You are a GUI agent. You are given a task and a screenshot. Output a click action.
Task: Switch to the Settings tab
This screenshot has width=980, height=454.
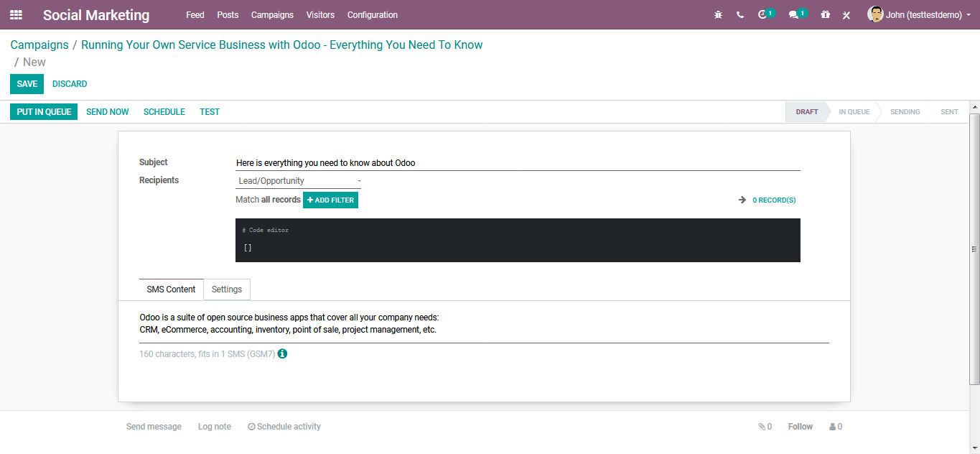pyautogui.click(x=227, y=289)
